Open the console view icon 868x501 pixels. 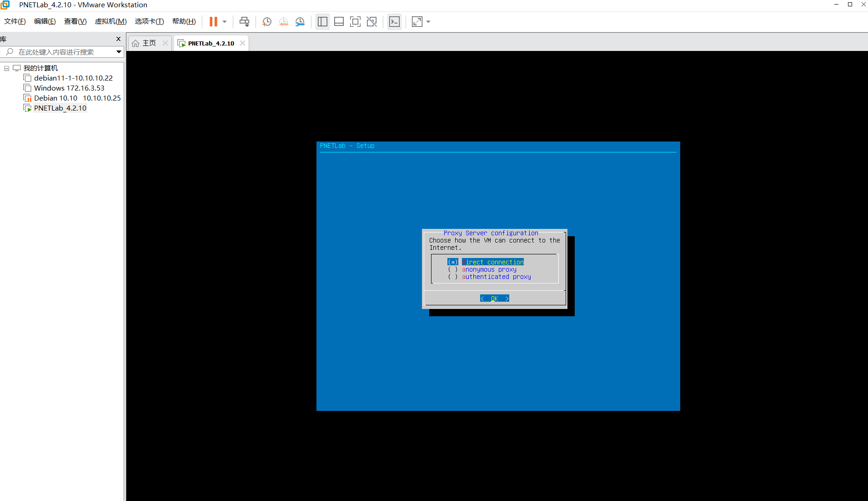pos(394,21)
